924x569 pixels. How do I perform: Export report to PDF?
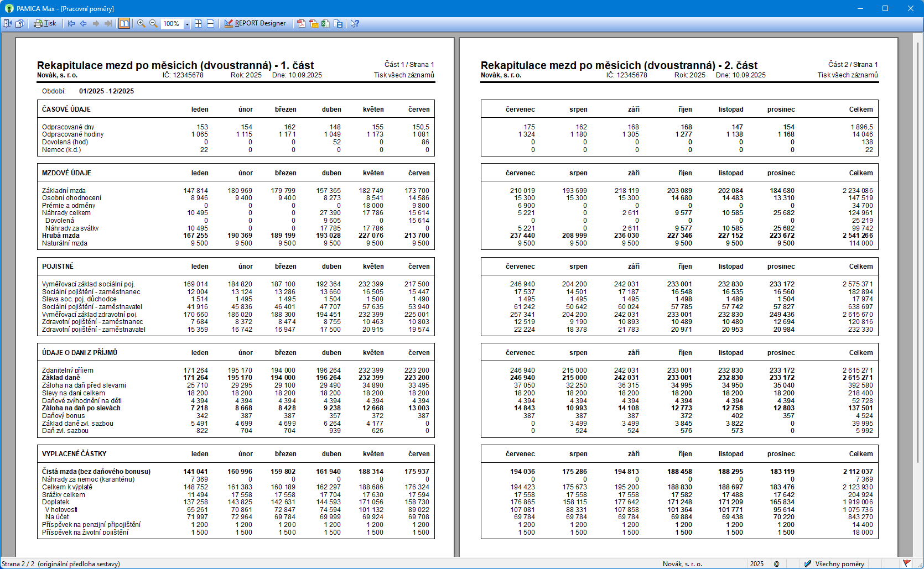pos(301,23)
